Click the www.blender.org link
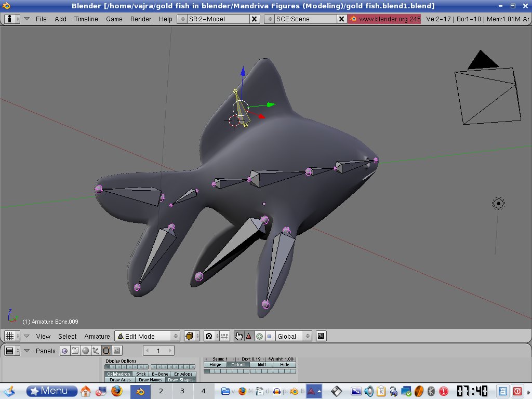Viewport: 532px width, 399px height. (384, 19)
